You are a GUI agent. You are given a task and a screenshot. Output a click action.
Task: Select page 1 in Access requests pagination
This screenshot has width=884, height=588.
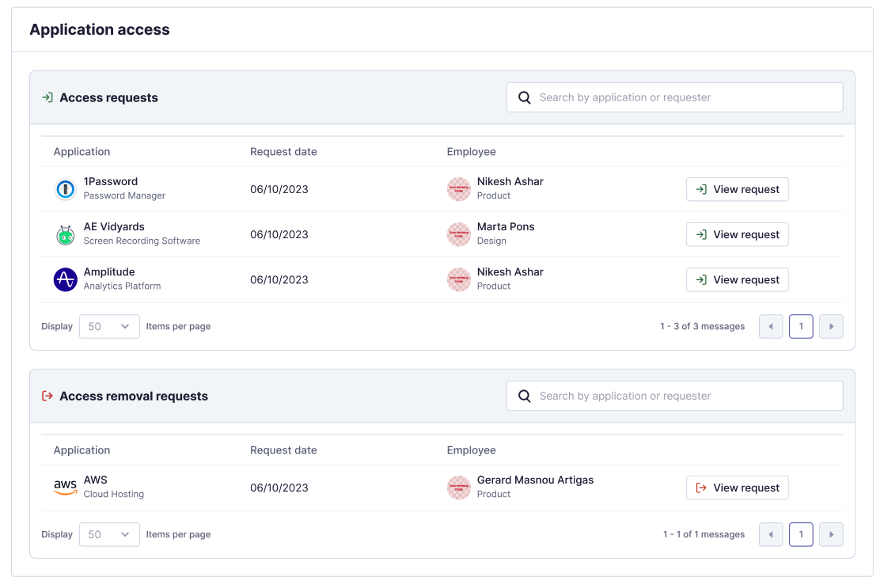(x=801, y=326)
